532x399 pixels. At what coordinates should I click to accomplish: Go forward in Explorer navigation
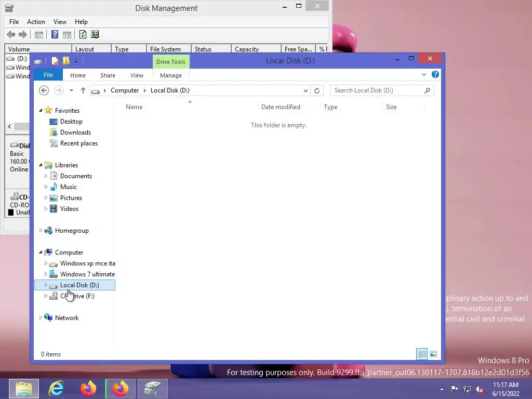point(59,90)
